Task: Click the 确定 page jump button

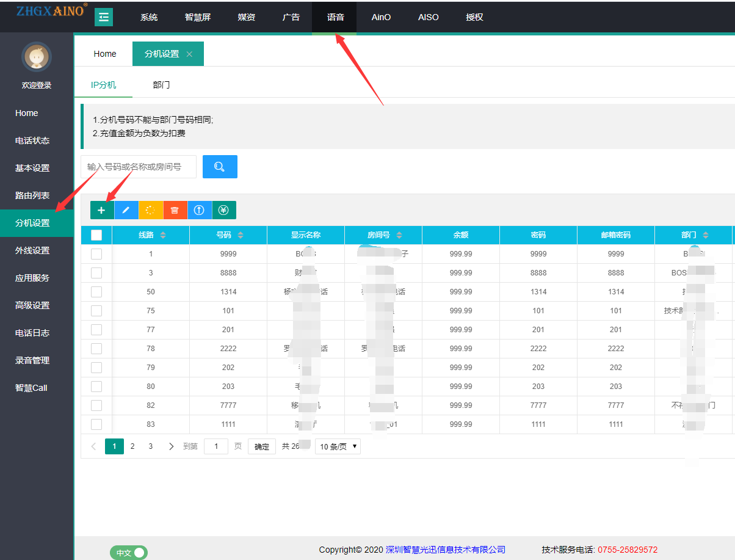Action: click(262, 446)
